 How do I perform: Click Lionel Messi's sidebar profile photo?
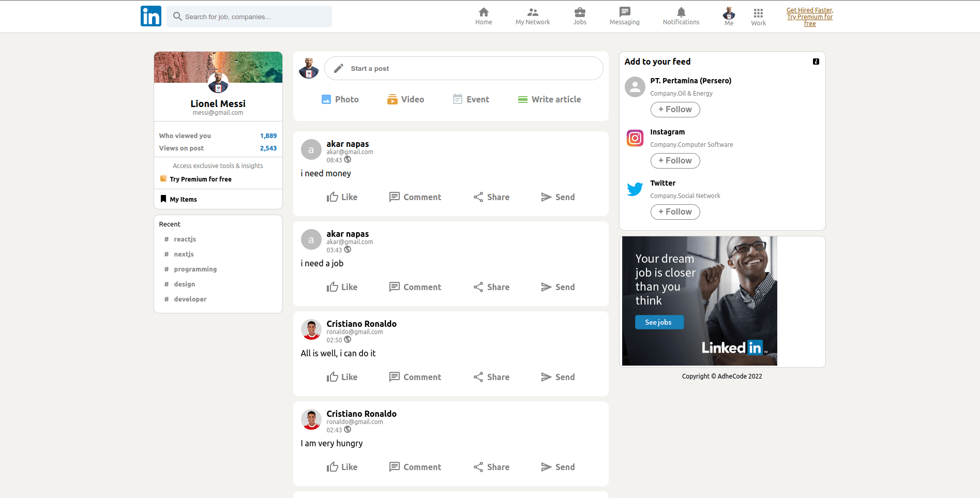(x=218, y=82)
